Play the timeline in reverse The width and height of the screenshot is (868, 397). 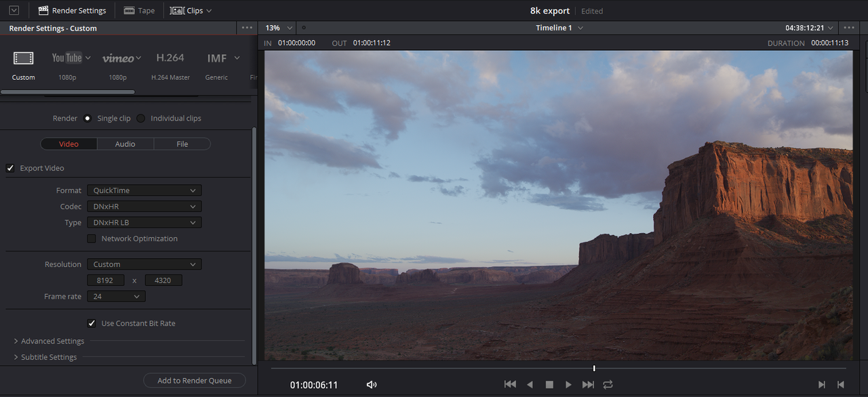530,384
